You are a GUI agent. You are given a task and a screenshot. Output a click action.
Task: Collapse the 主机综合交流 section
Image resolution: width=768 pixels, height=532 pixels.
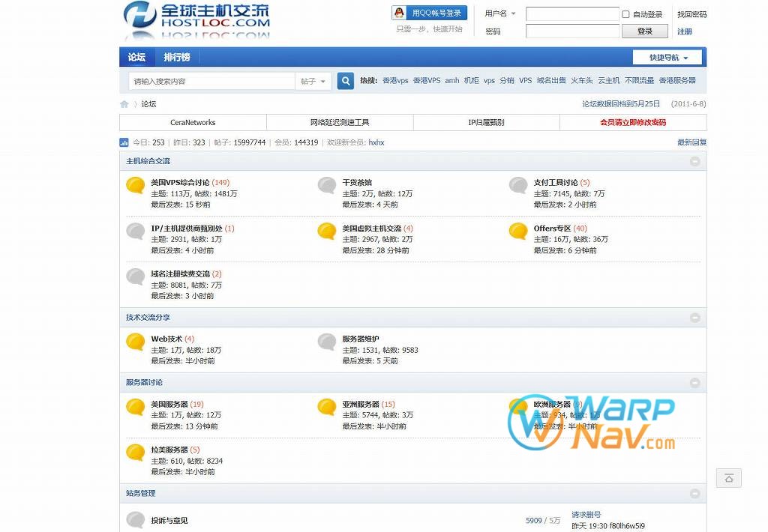click(x=695, y=161)
